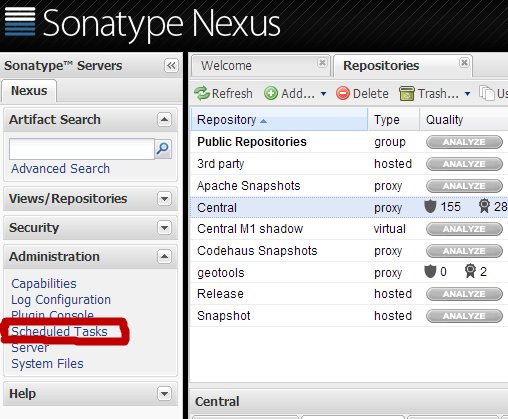The height and width of the screenshot is (419, 508).
Task: Select the geotools repository row
Action: coord(349,272)
